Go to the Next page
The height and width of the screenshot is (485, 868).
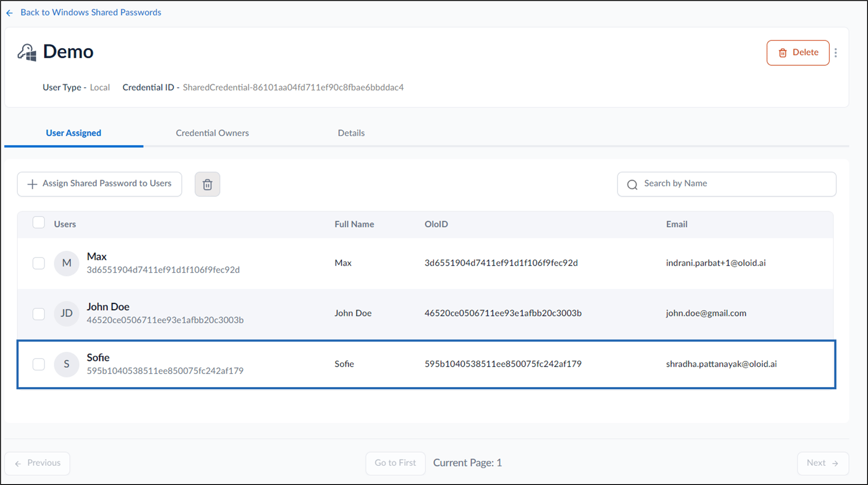coord(823,463)
